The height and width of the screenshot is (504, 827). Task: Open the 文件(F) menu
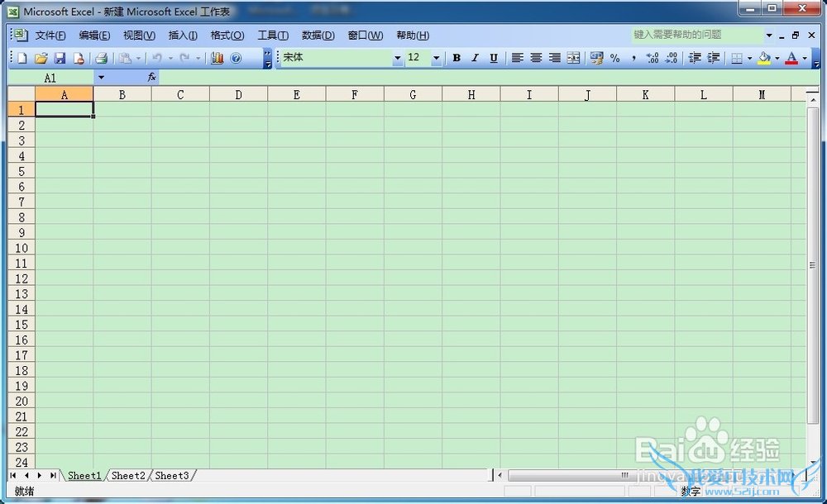50,36
